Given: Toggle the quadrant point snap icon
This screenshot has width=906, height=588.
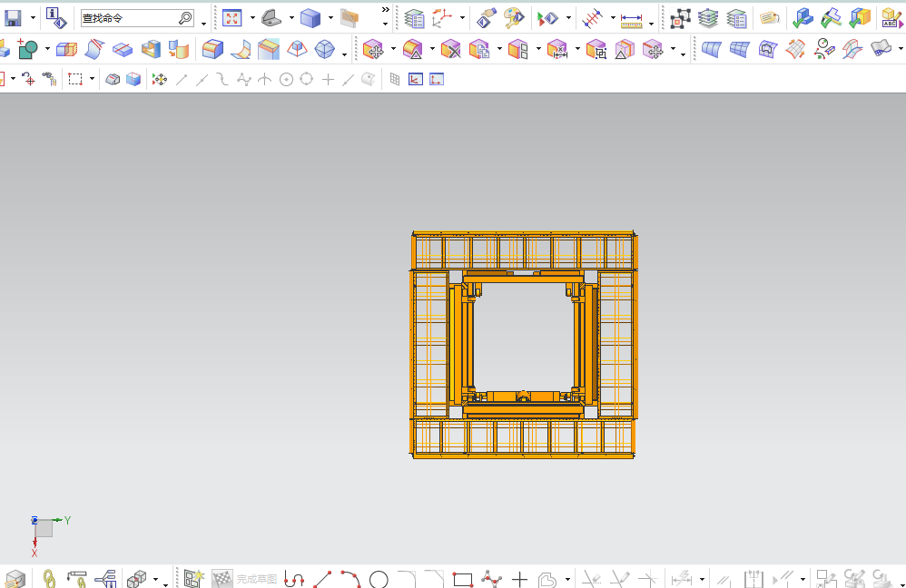Looking at the screenshot, I should 307,79.
